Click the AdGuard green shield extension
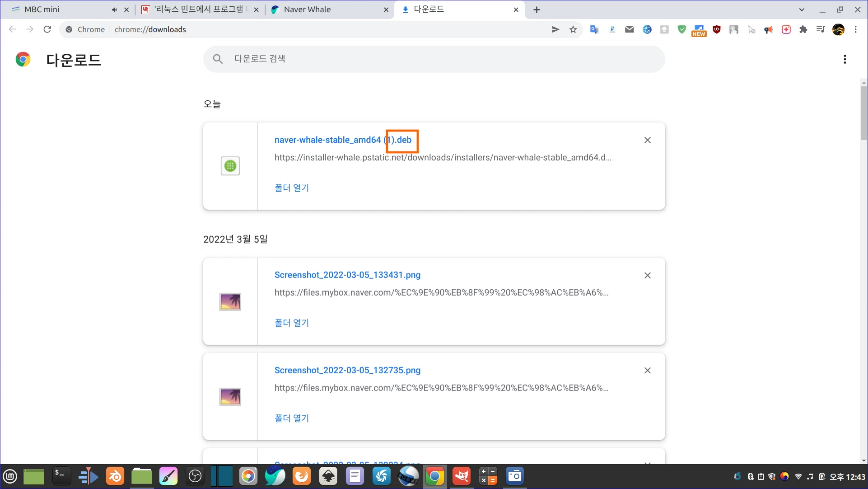 tap(682, 29)
